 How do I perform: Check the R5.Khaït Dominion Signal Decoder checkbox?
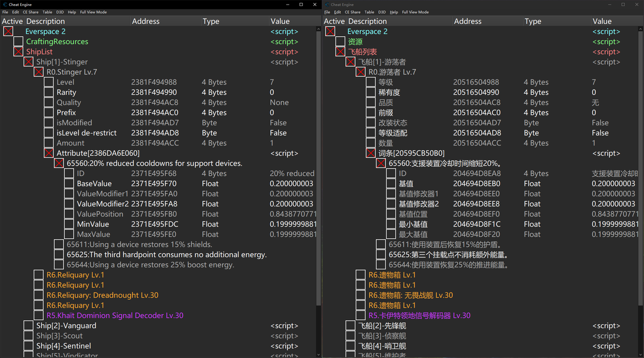[38, 315]
